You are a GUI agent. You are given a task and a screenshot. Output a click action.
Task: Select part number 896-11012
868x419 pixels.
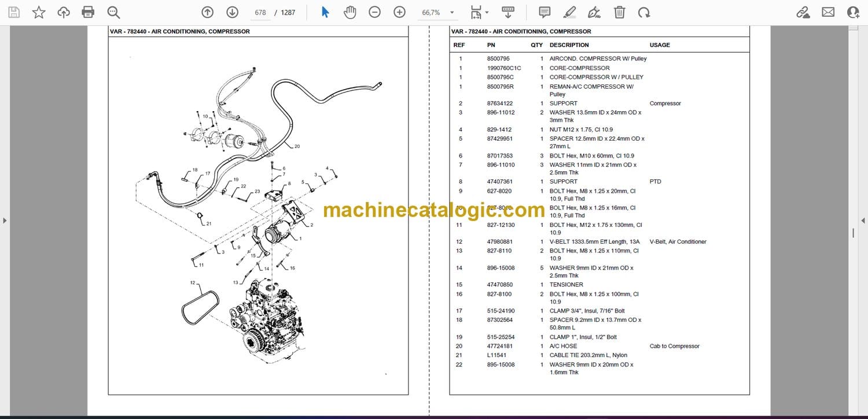(501, 112)
